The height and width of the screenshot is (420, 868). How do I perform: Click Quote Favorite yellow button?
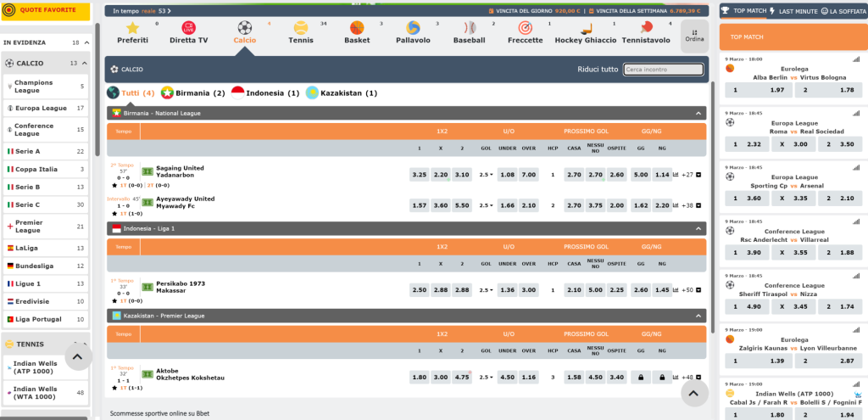(x=46, y=10)
